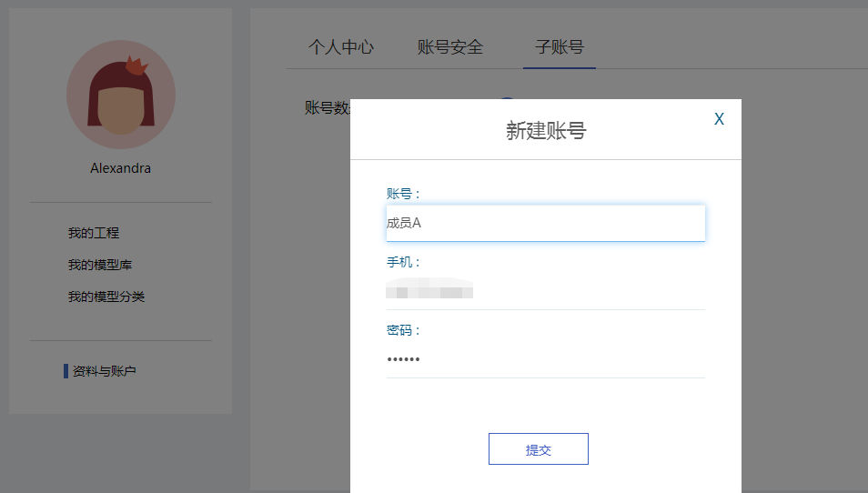The height and width of the screenshot is (493, 868).
Task: Click into the 手机 number field
Action: click(x=546, y=292)
